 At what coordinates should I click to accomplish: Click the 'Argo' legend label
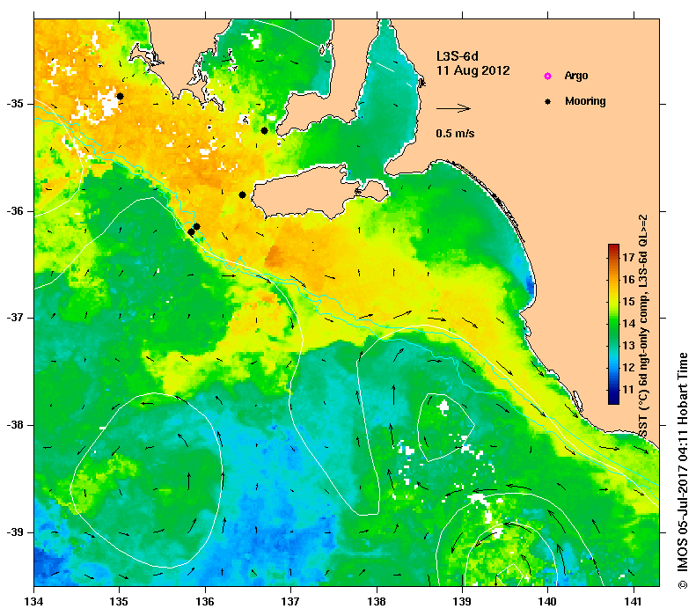coord(576,76)
